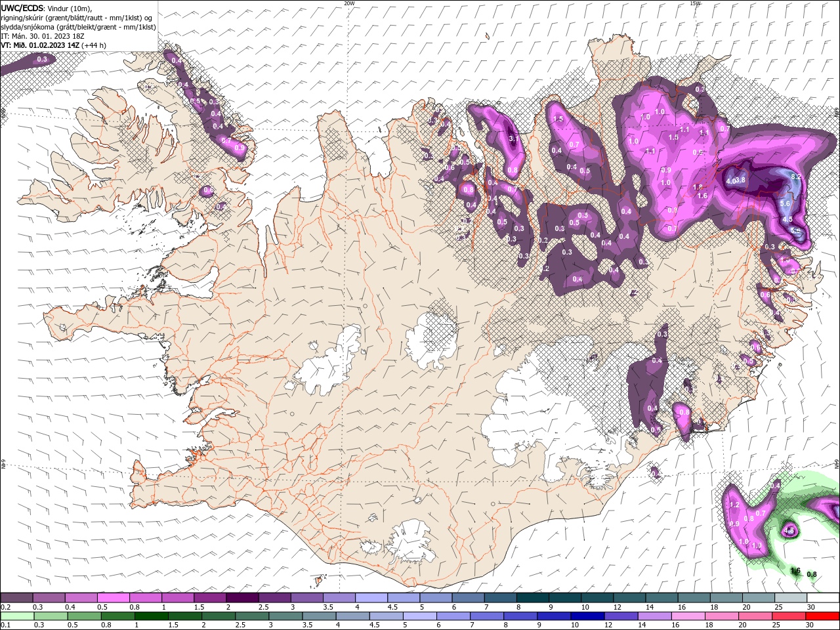The height and width of the screenshot is (630, 840).
Task: Click the 20W longitude label
Action: click(349, 3)
